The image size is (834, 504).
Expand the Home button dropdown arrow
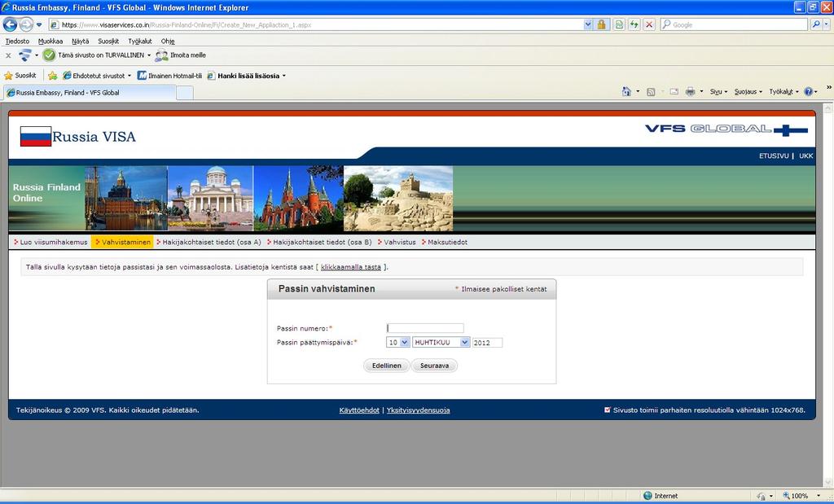tap(638, 91)
